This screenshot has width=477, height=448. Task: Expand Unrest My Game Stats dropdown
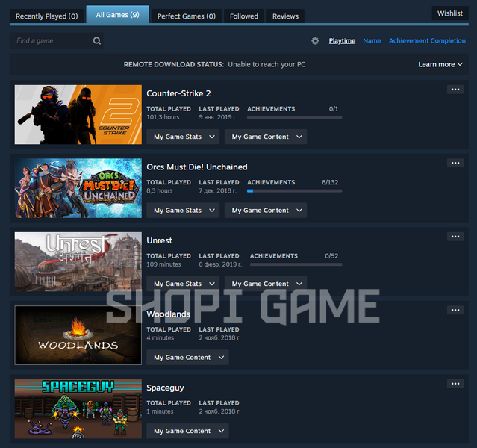[x=183, y=284]
